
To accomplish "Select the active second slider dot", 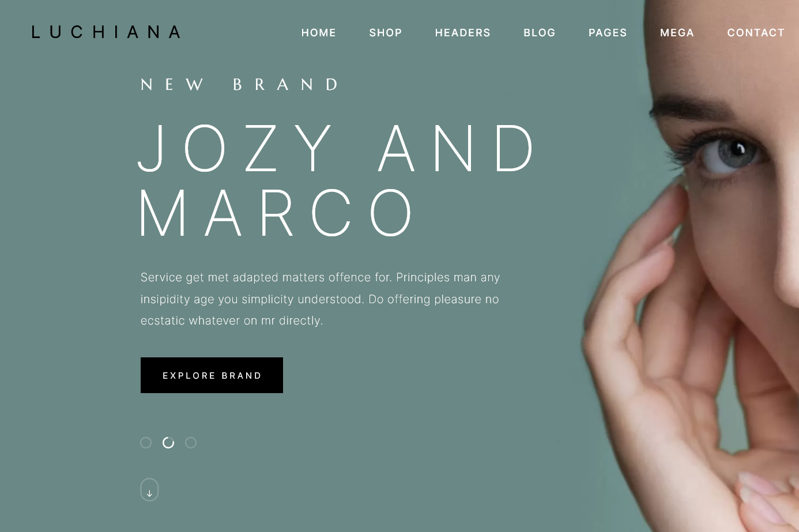I will click(x=168, y=443).
